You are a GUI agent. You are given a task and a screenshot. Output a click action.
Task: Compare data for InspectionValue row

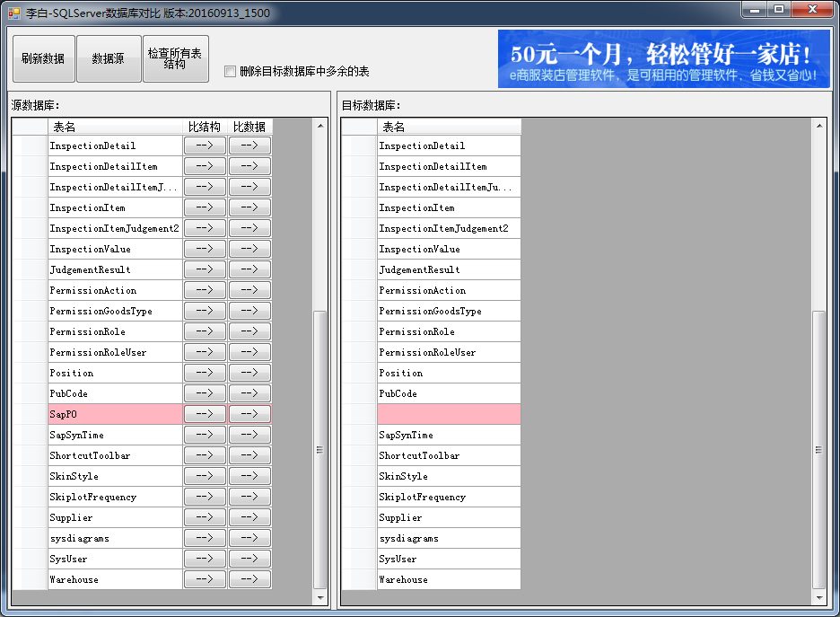coord(249,249)
